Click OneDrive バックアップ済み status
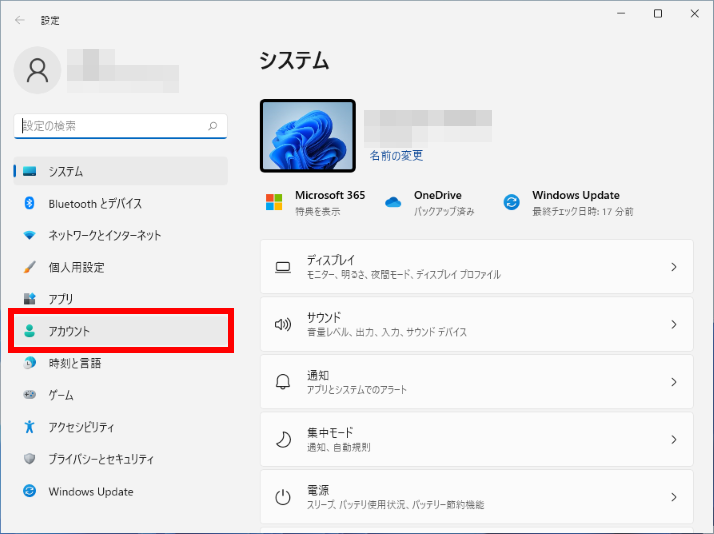This screenshot has width=714, height=534. [444, 211]
